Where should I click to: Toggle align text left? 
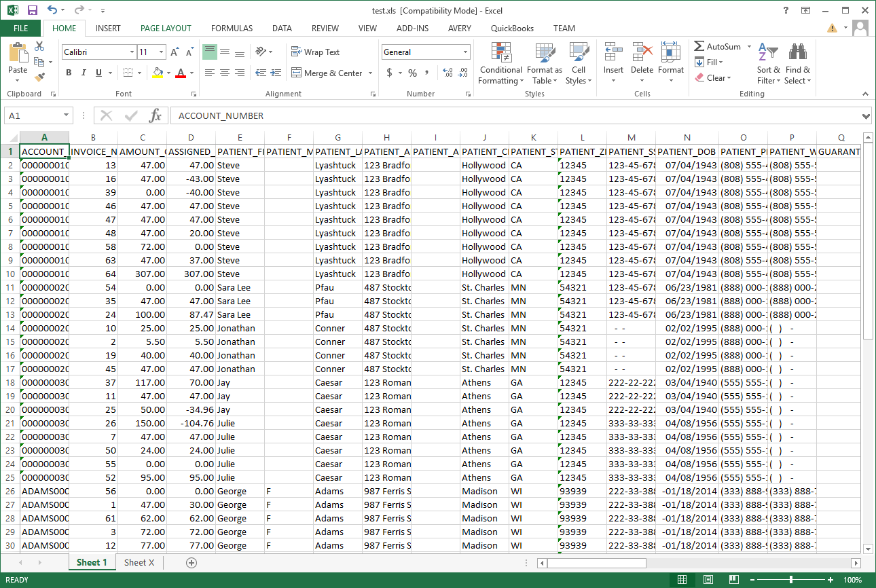coord(209,73)
